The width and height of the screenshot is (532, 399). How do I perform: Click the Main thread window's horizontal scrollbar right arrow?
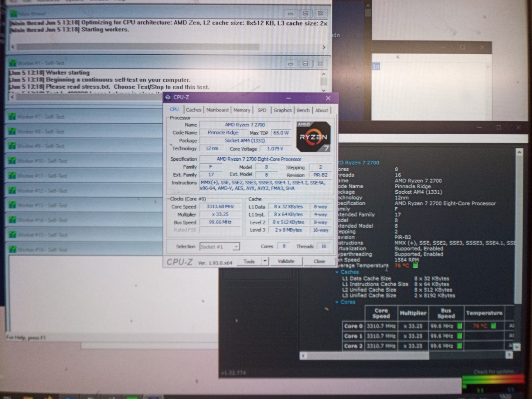click(324, 47)
